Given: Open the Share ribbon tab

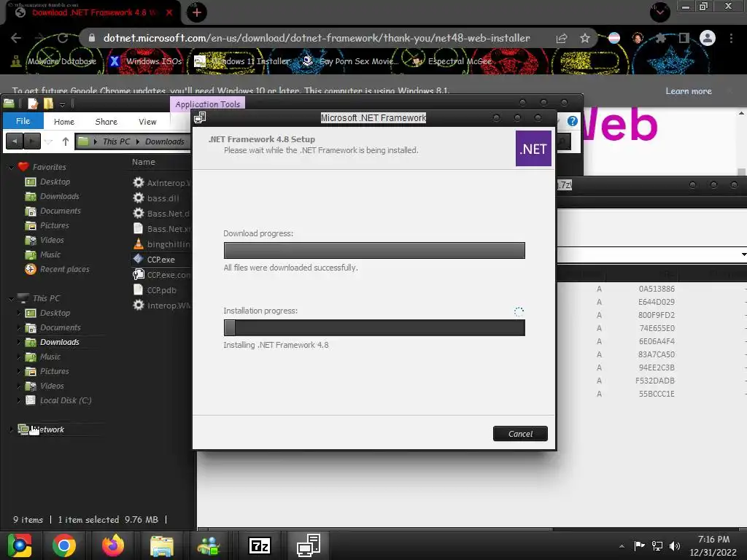Looking at the screenshot, I should coord(107,122).
